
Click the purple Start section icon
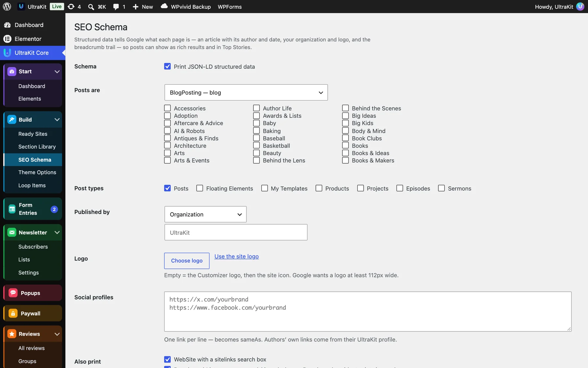[12, 72]
